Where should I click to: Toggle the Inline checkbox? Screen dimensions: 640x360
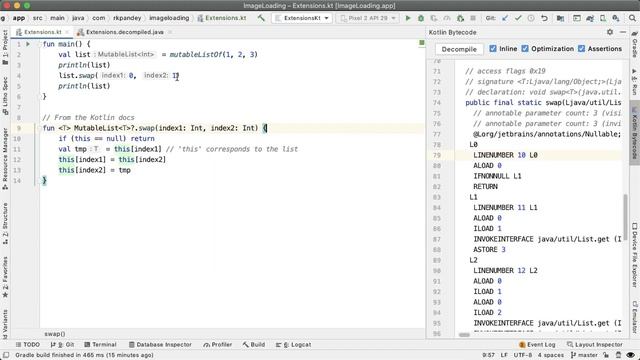point(493,49)
